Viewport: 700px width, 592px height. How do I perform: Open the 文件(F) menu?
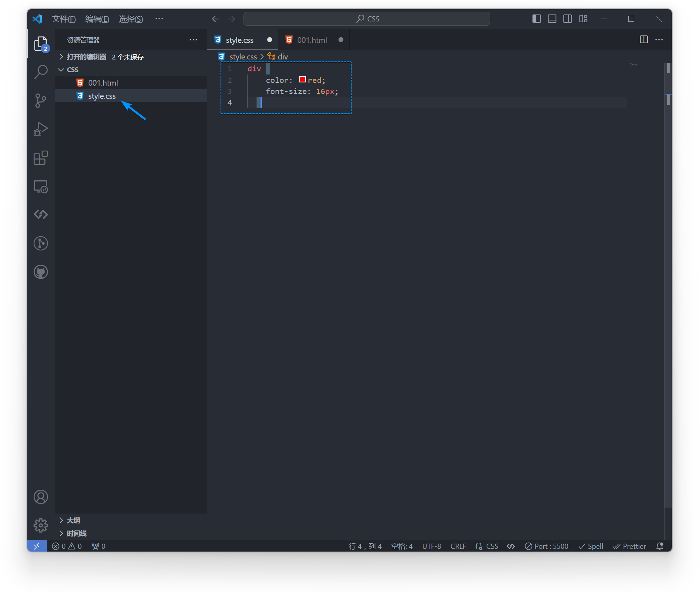point(64,19)
